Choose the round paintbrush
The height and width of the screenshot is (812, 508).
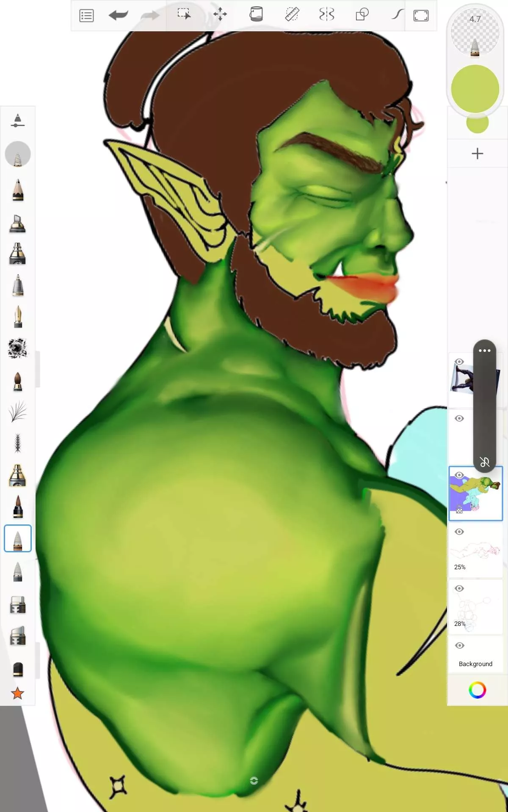[18, 381]
